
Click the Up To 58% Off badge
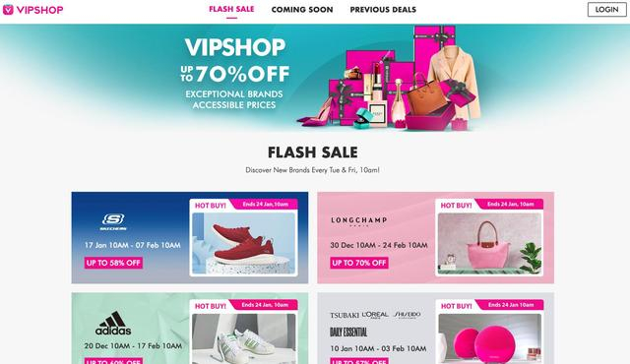(113, 263)
